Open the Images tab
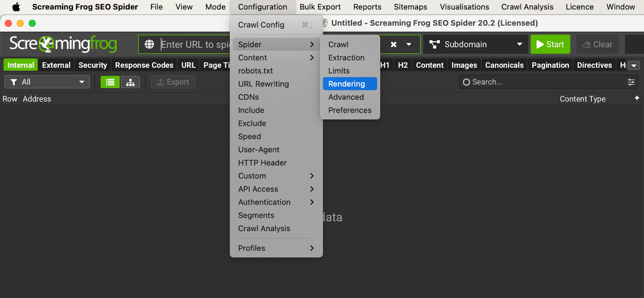Viewport: 644px width, 298px height. tap(464, 65)
